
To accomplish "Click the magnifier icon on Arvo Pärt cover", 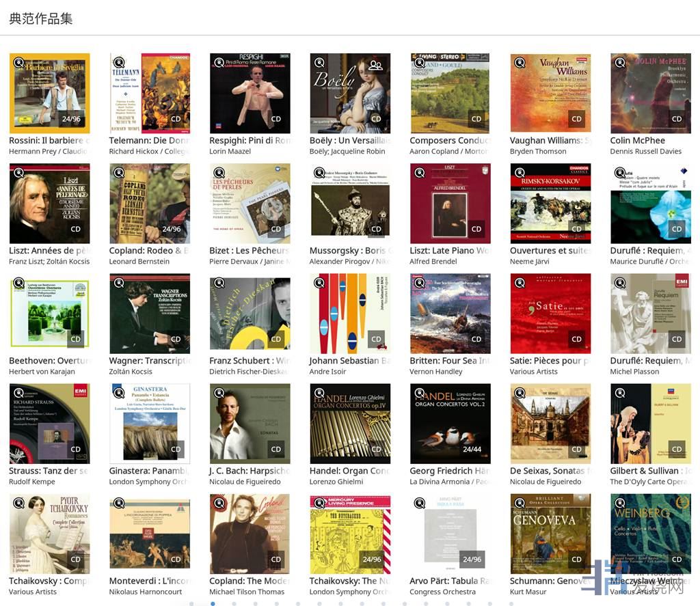I will (420, 504).
